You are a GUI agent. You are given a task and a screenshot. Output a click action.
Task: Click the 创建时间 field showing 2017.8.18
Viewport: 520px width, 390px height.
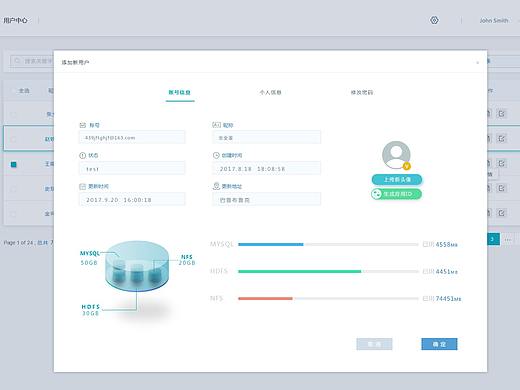tap(267, 168)
